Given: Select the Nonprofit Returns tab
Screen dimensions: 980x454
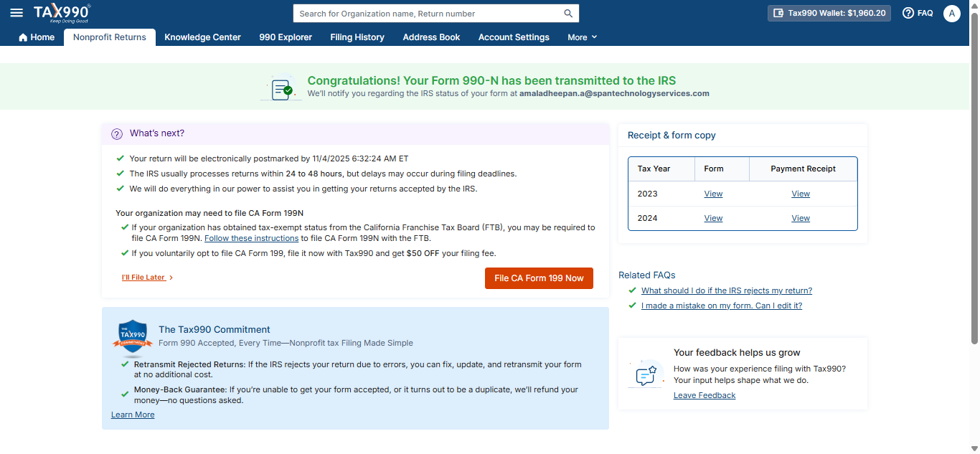Looking at the screenshot, I should coord(110,37).
